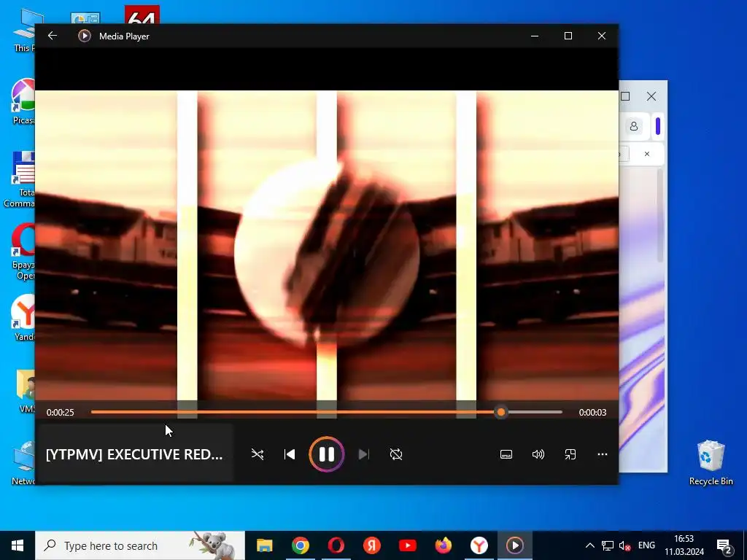Show hidden tray icons chevron
The height and width of the screenshot is (560, 747).
pyautogui.click(x=589, y=545)
